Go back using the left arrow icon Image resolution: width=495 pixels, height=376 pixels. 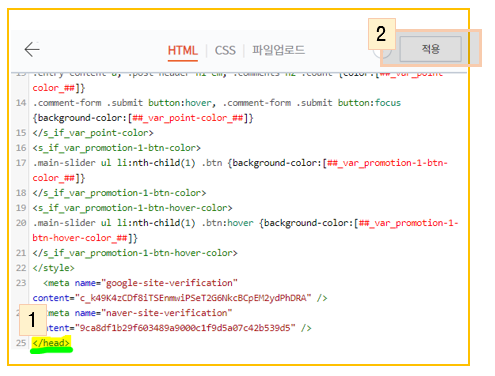tap(32, 49)
